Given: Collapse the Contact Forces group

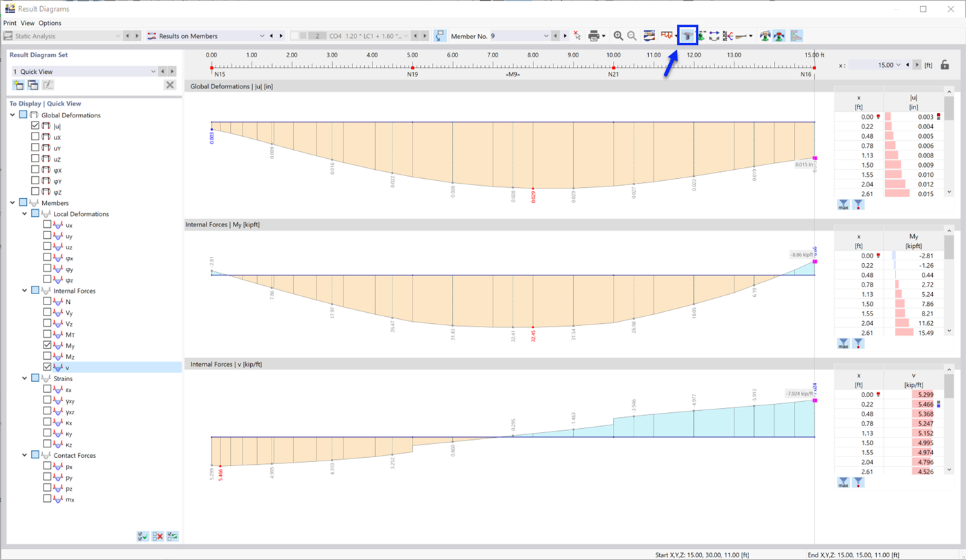Looking at the screenshot, I should point(25,455).
